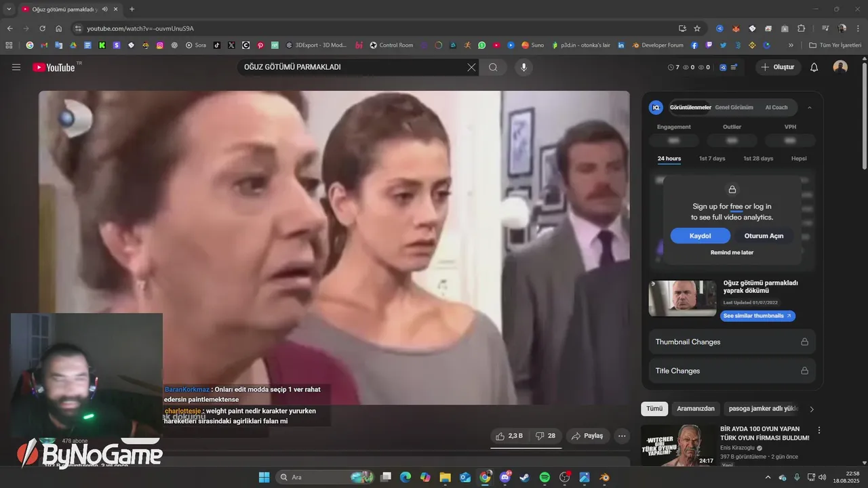868x488 pixels.
Task: Open the Enis Kirazoglu channel link
Action: (x=737, y=448)
